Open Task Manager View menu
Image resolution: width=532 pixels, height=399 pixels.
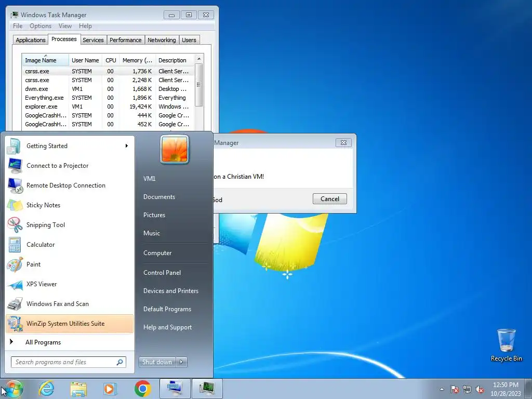click(x=65, y=26)
